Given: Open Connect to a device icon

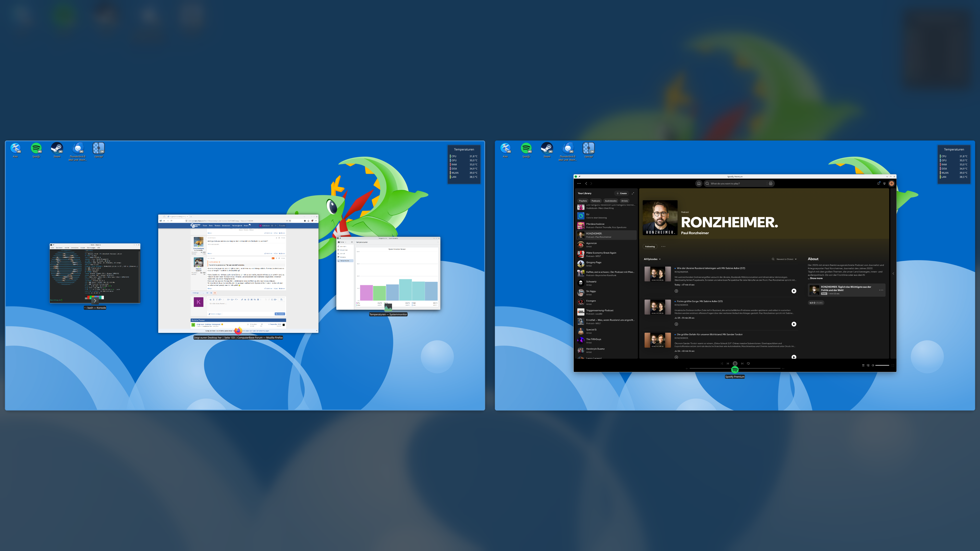Looking at the screenshot, I should (868, 366).
